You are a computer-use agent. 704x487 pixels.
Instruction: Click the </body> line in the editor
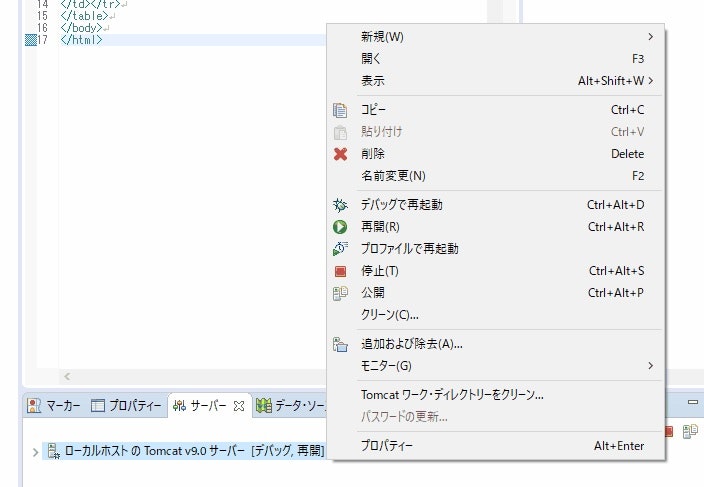point(81,27)
